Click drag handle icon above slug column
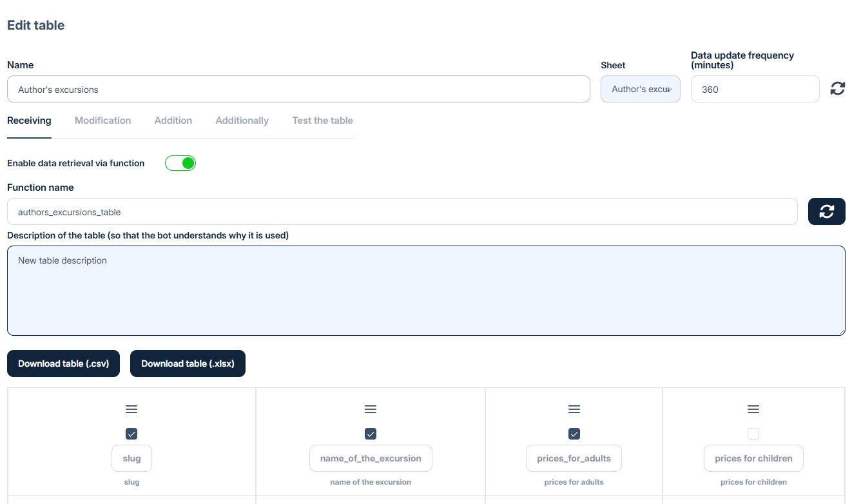This screenshot has height=504, width=852. 131,409
